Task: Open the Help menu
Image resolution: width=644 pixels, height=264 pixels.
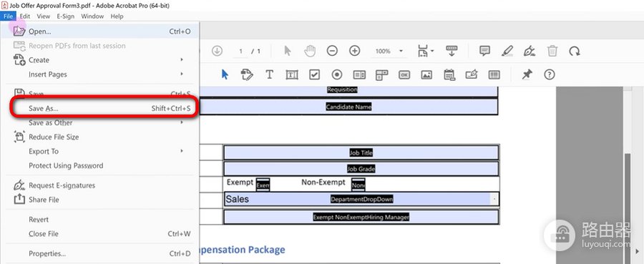Action: click(117, 16)
